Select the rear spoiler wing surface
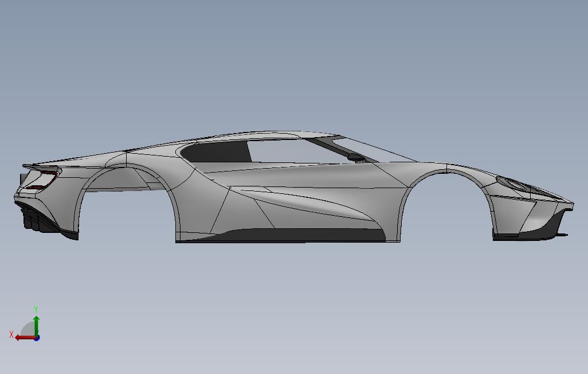 pos(41,167)
